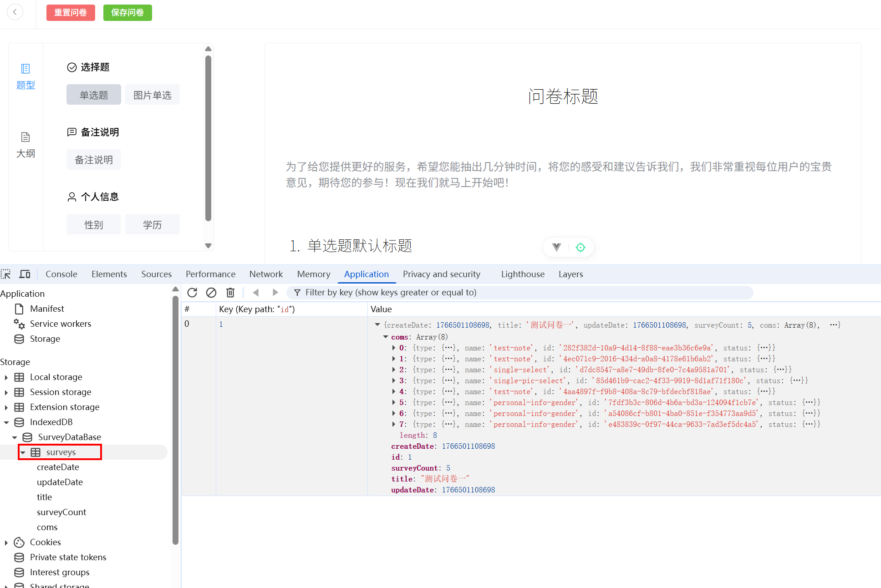Image resolution: width=881 pixels, height=588 pixels.
Task: Toggle the device toolbar icon
Action: coord(25,274)
